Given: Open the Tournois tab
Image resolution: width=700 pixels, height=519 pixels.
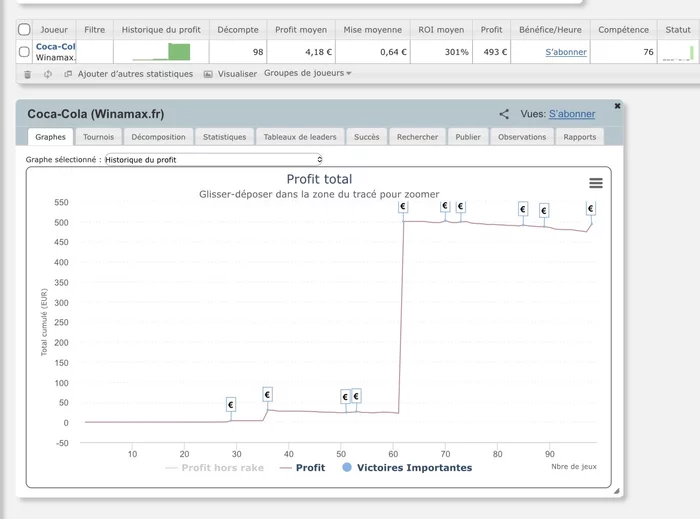Looking at the screenshot, I should point(98,137).
